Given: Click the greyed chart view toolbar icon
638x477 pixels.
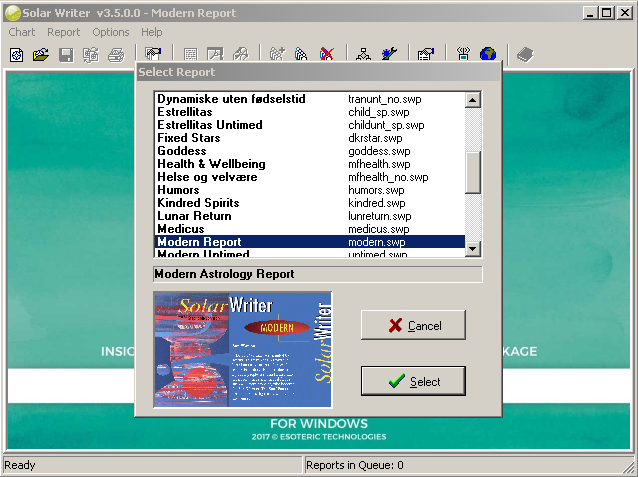Looking at the screenshot, I should [x=215, y=54].
